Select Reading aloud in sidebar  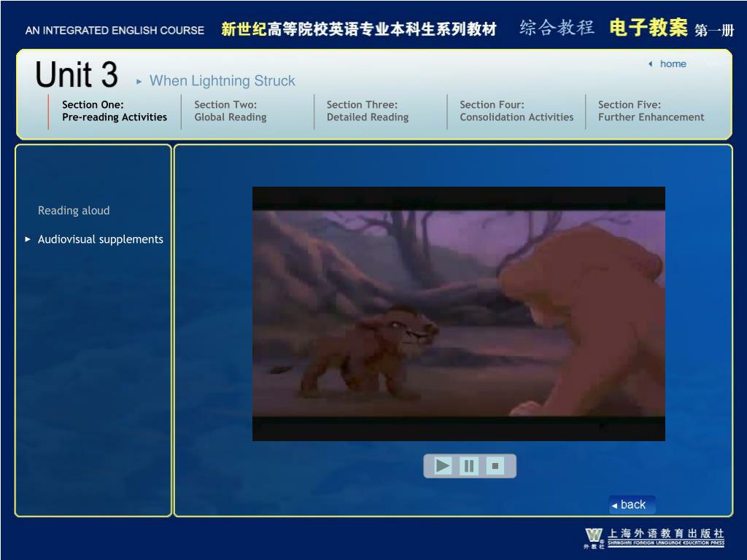pyautogui.click(x=74, y=211)
